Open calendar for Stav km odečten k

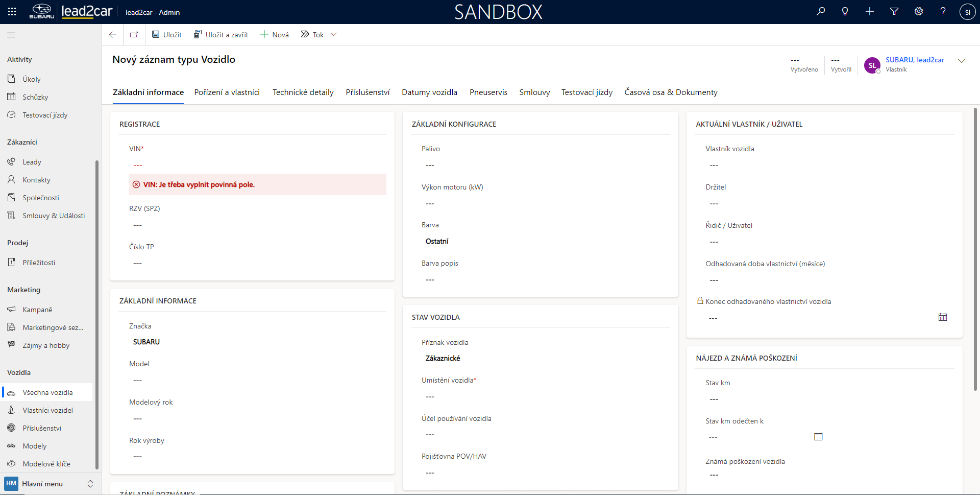click(x=818, y=437)
